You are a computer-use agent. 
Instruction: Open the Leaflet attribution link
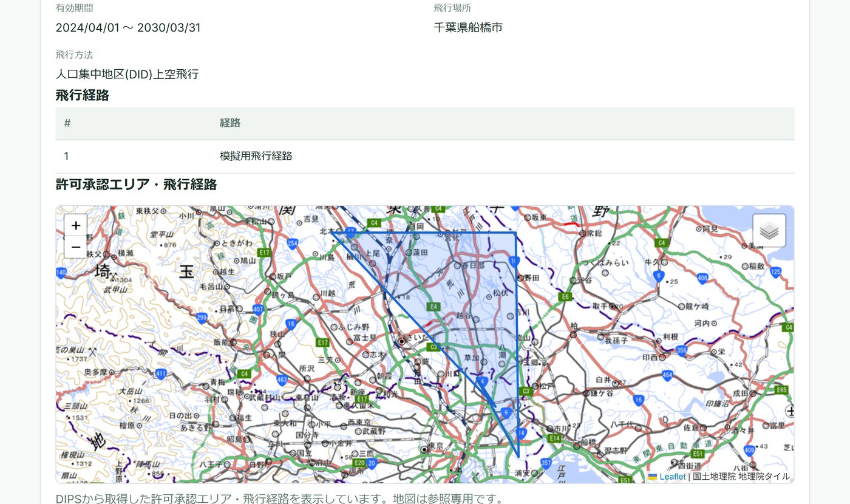(x=672, y=477)
